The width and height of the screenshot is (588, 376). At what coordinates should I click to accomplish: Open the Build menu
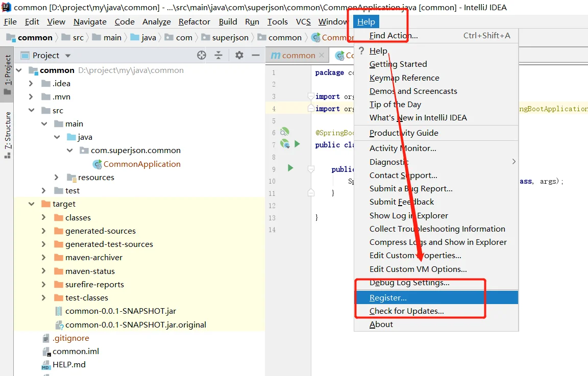(x=228, y=22)
